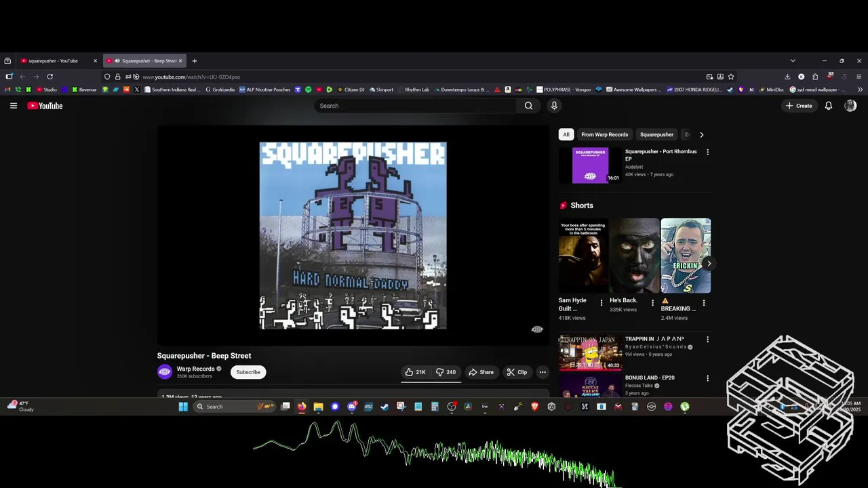Image resolution: width=868 pixels, height=488 pixels.
Task: Dislike the video with thumbs down
Action: coord(446,372)
